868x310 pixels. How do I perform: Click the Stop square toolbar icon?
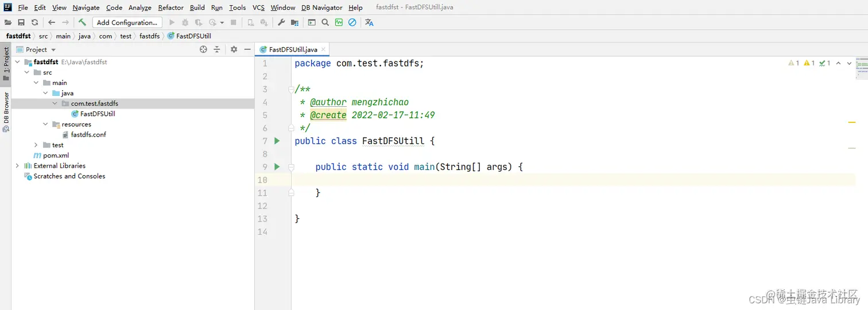coord(234,22)
